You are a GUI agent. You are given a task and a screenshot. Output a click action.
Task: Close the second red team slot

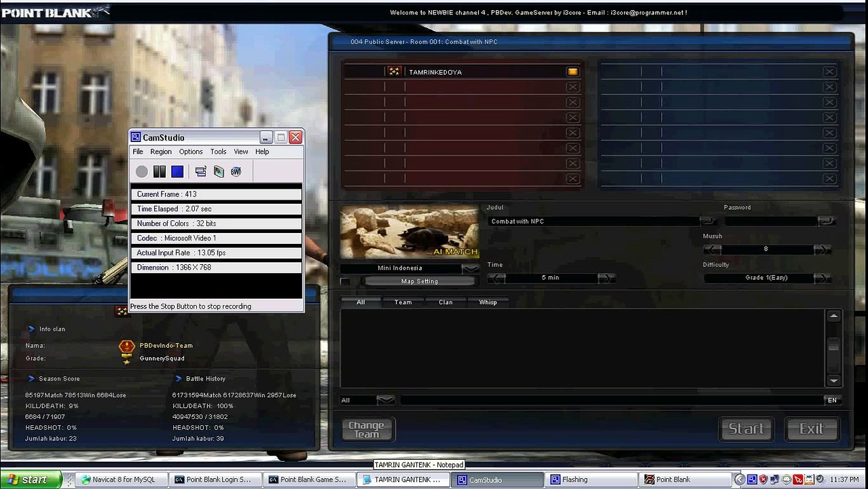pos(573,87)
